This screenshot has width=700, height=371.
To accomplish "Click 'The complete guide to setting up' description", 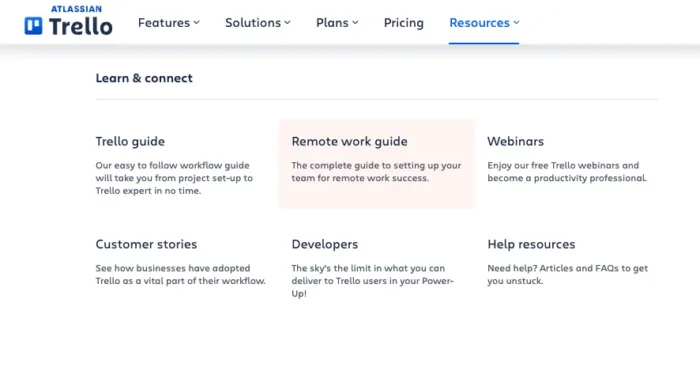I will point(376,171).
